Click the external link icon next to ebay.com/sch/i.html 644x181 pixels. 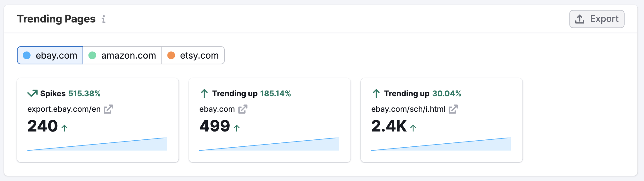pos(454,109)
